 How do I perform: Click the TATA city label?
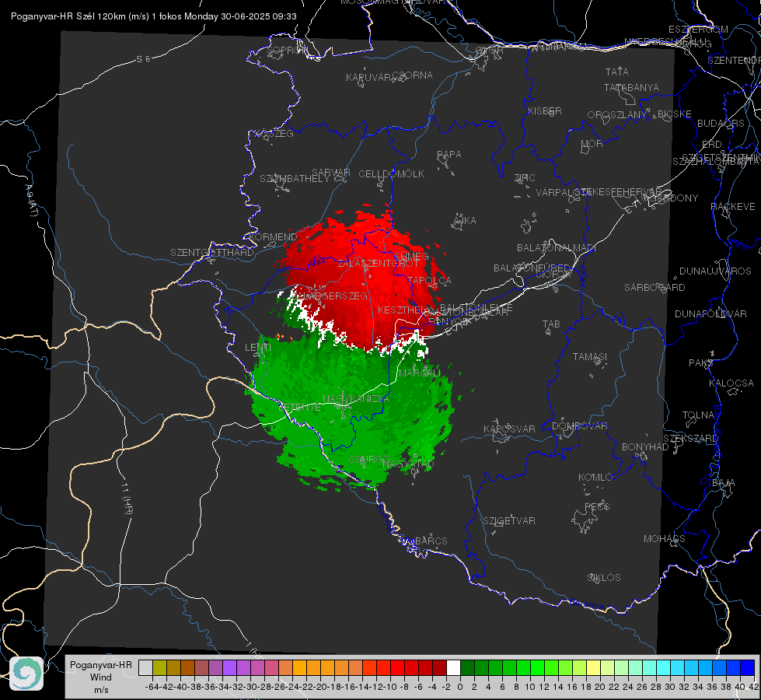617,72
